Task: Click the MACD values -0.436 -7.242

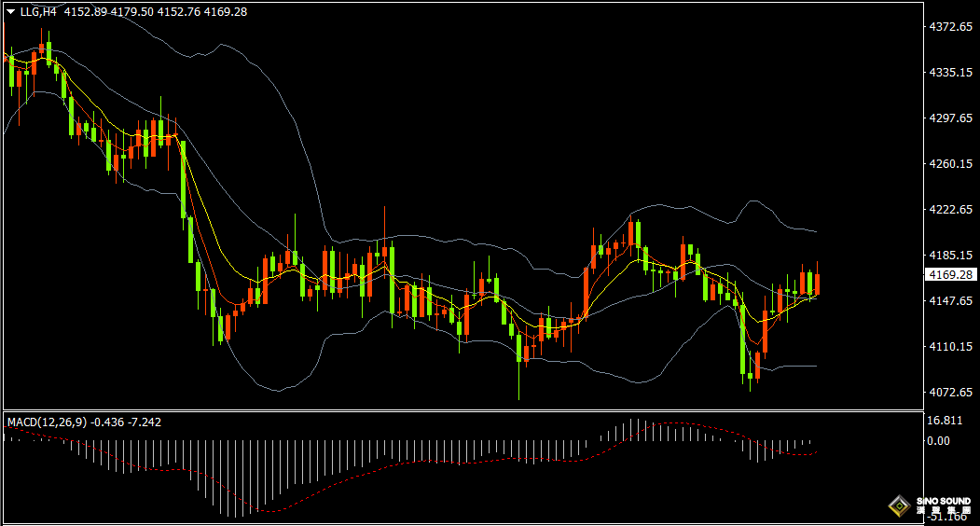Action: click(126, 422)
